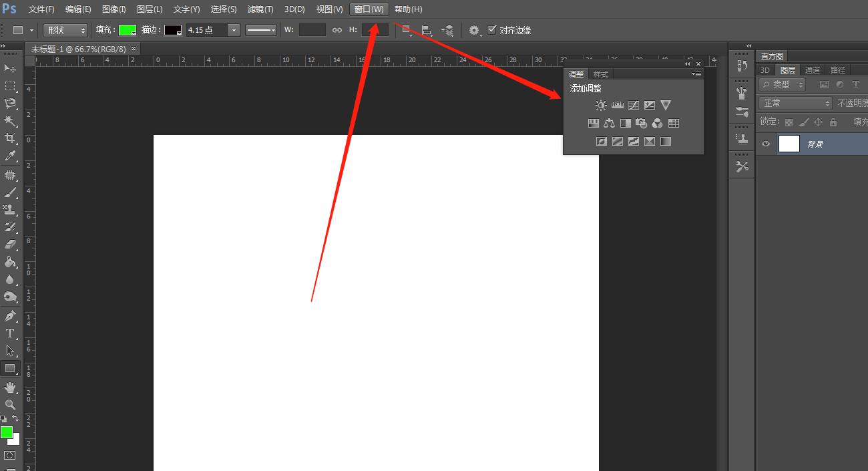This screenshot has height=471, width=868.
Task: Select the Crop tool
Action: (x=10, y=138)
